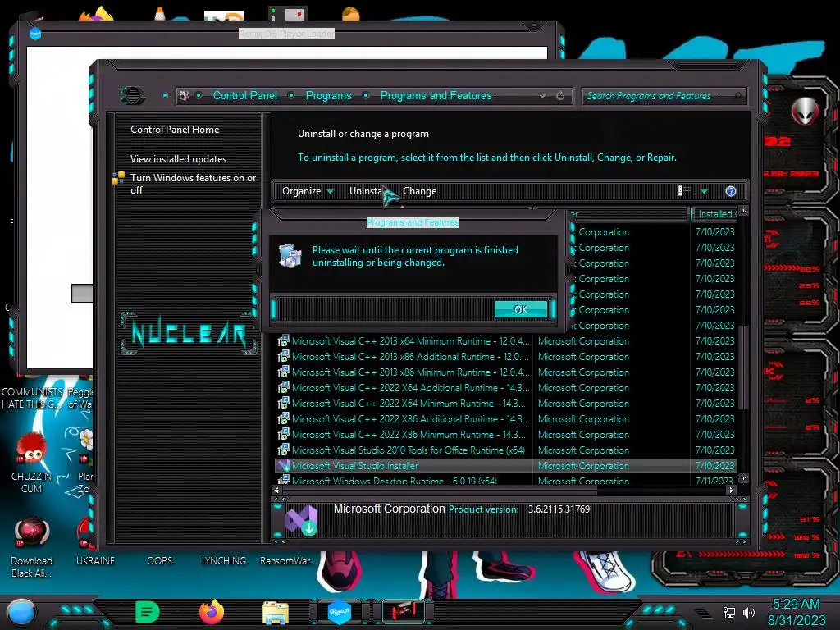Select Microsoft Visual C++ 2013 x64 Minimum Runtime
Image resolution: width=840 pixels, height=630 pixels.
click(x=410, y=340)
